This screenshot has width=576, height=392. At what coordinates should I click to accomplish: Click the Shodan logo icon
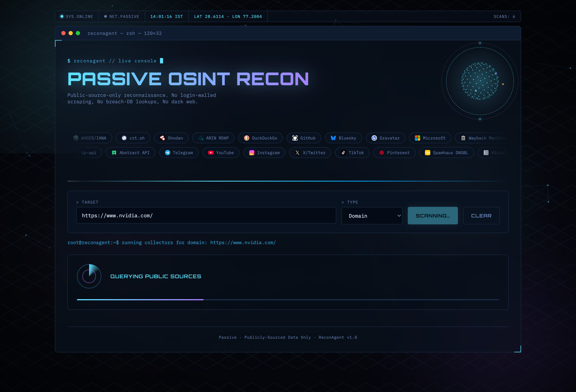[x=162, y=138]
